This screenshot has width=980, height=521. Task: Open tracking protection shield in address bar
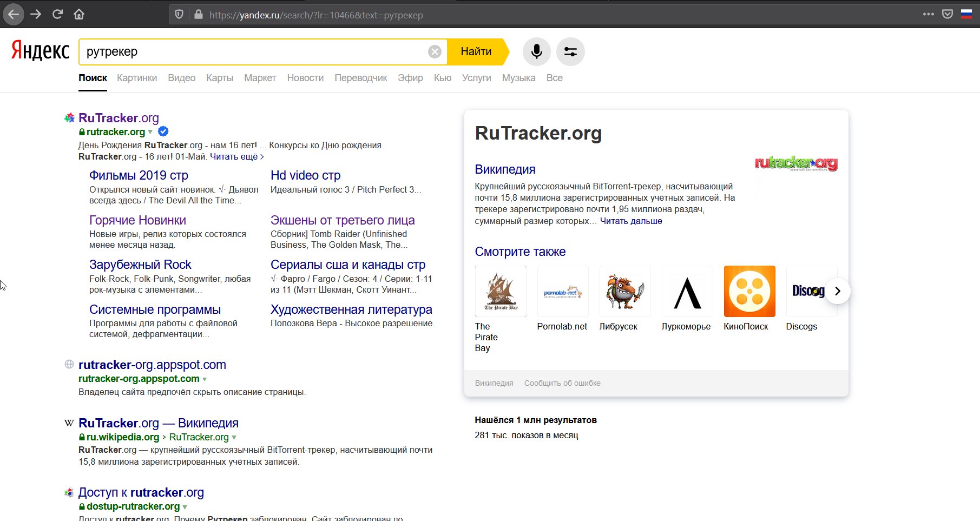(179, 15)
